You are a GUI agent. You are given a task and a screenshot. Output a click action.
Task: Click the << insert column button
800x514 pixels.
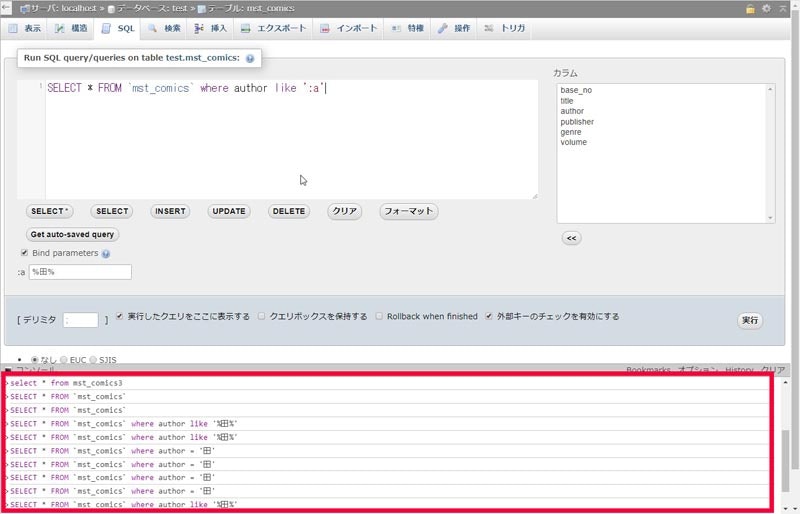(x=571, y=238)
